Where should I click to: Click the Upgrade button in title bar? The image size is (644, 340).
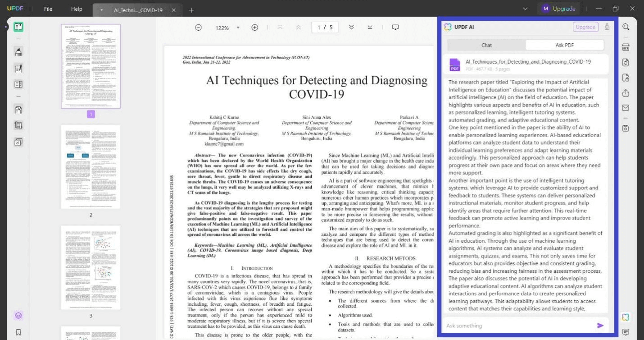pyautogui.click(x=559, y=9)
